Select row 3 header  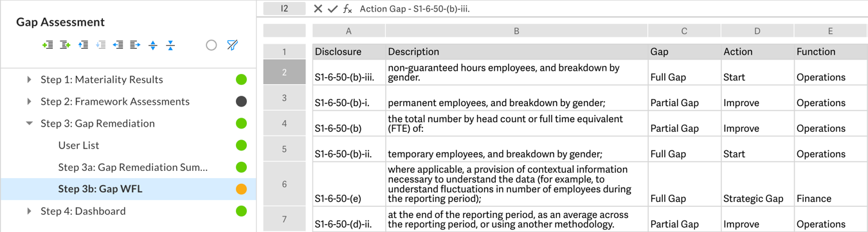tap(284, 98)
